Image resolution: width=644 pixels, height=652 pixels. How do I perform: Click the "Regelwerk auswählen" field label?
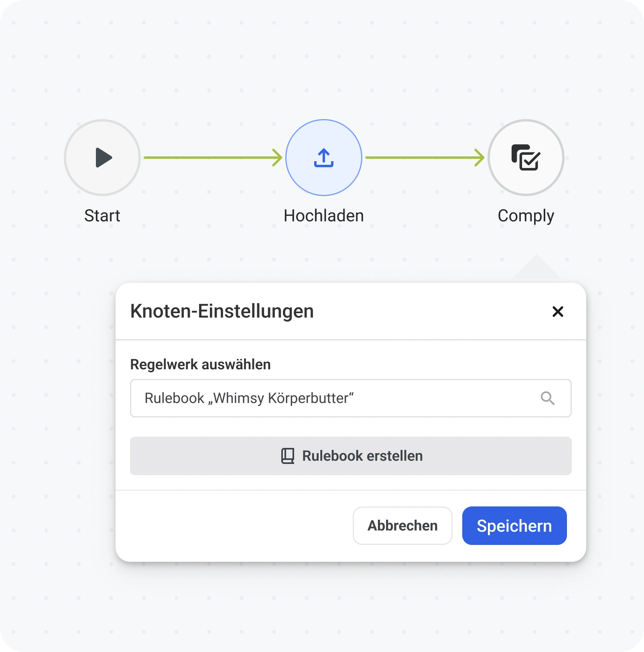(x=200, y=364)
